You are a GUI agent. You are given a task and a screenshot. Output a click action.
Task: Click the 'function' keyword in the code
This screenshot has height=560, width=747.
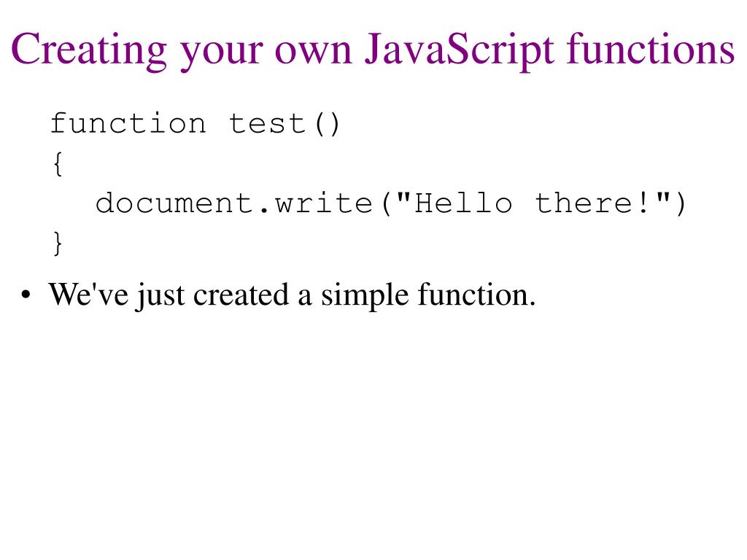(128, 123)
